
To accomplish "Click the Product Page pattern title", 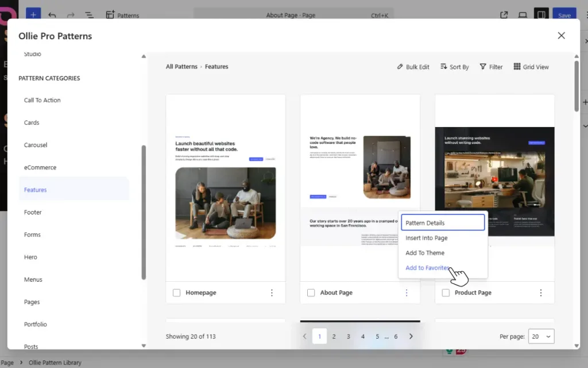I will (473, 293).
